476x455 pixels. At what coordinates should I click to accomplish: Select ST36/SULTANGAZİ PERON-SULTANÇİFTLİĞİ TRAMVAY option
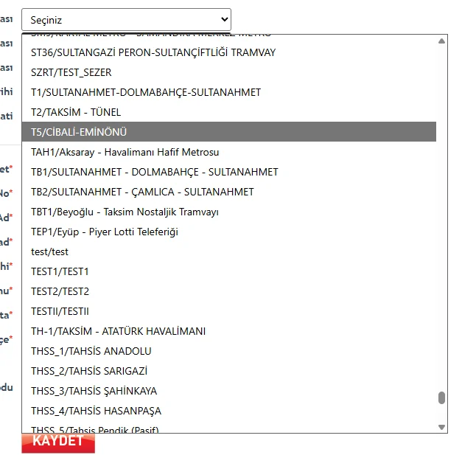pyautogui.click(x=153, y=52)
